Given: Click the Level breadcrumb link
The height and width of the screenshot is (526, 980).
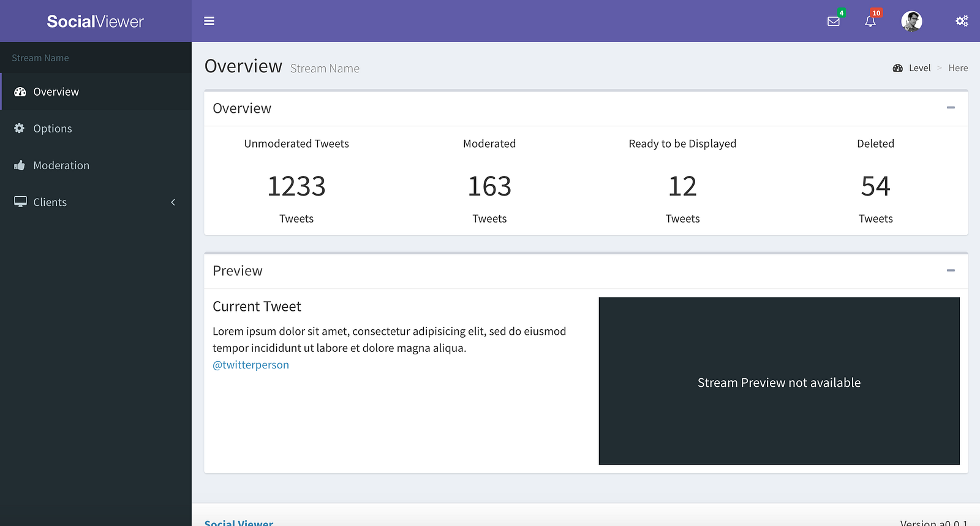Looking at the screenshot, I should pos(919,68).
